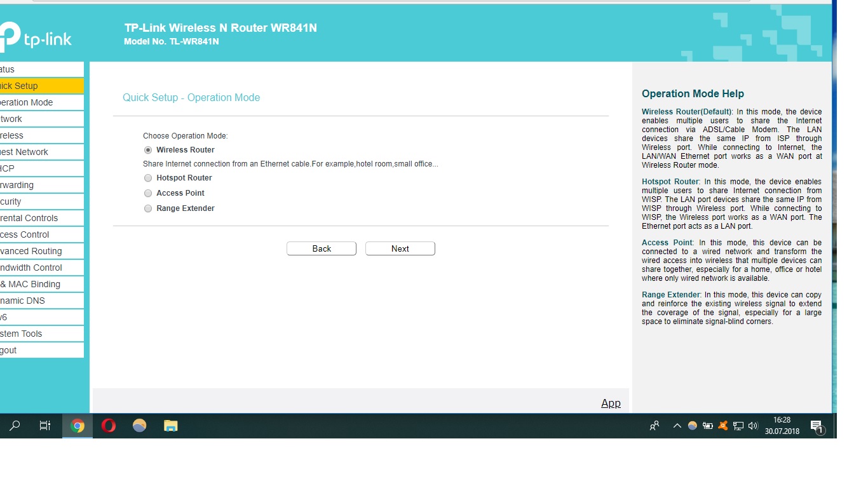Screen dimensions: 868x488
Task: Choose the Access Point radio option
Action: click(x=148, y=193)
